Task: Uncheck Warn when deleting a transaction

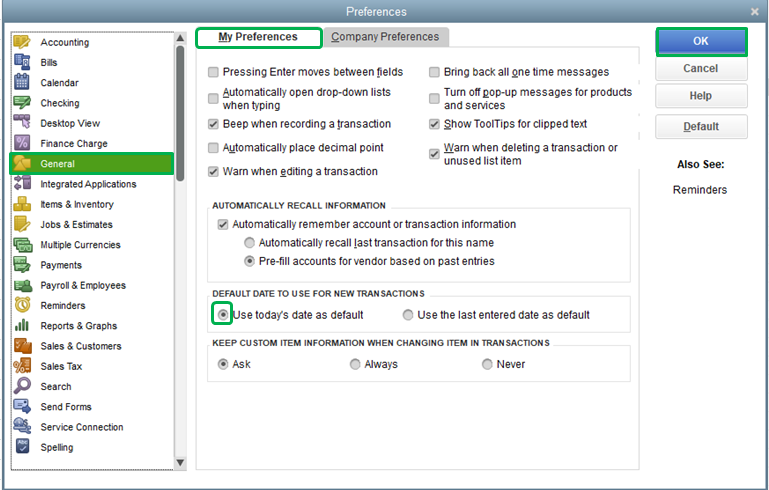Action: click(434, 154)
